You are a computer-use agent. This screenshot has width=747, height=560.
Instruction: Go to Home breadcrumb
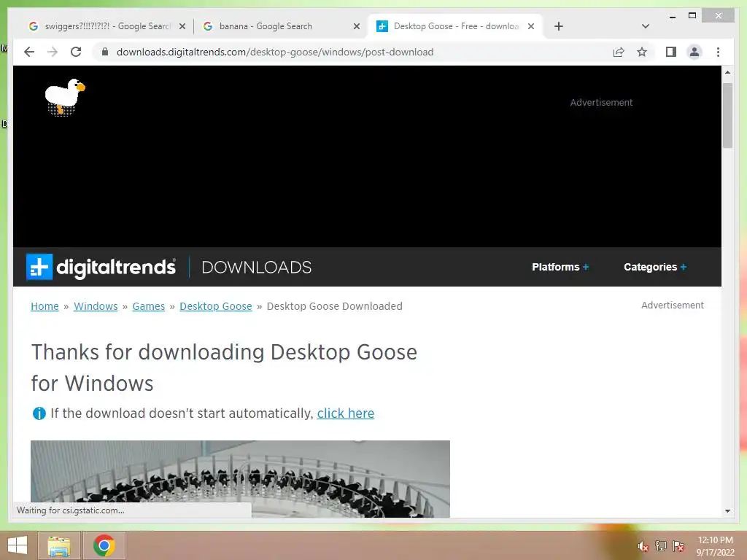point(44,306)
